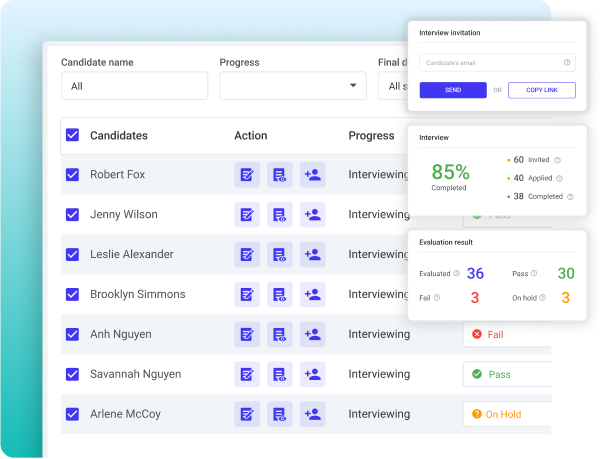Click Interviewing status for Anh Nguyen
Screen dimensions: 604x459
[379, 335]
